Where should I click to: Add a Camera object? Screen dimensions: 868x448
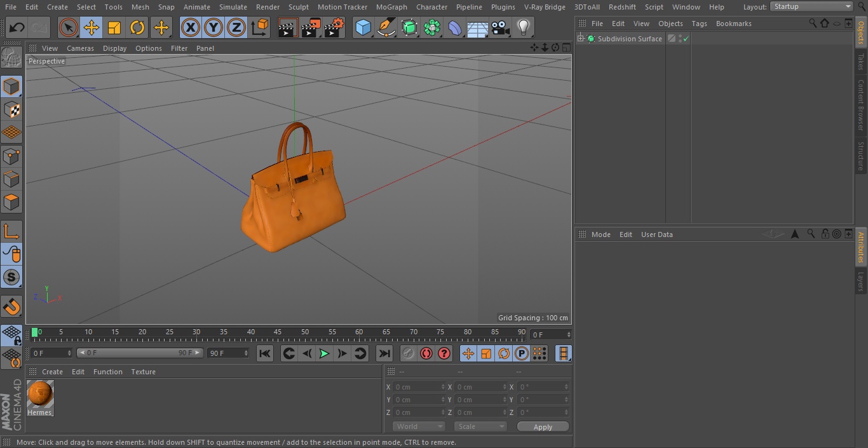pos(501,27)
